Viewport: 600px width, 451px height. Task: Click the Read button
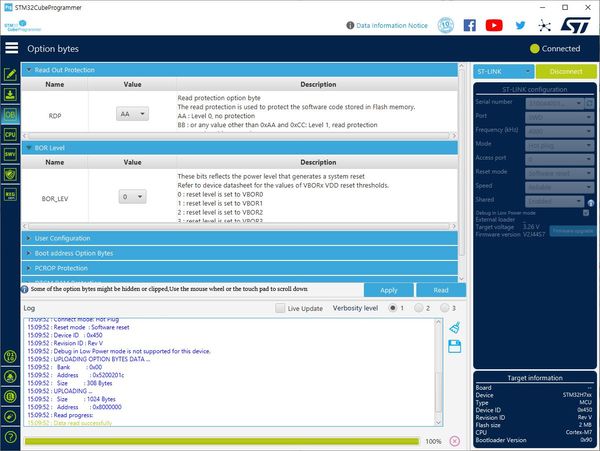[441, 290]
